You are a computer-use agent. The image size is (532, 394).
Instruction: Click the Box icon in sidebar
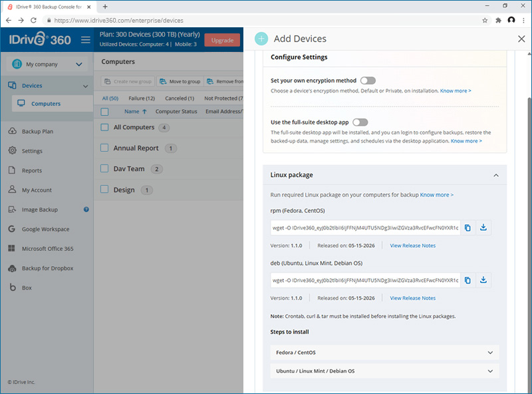point(13,288)
